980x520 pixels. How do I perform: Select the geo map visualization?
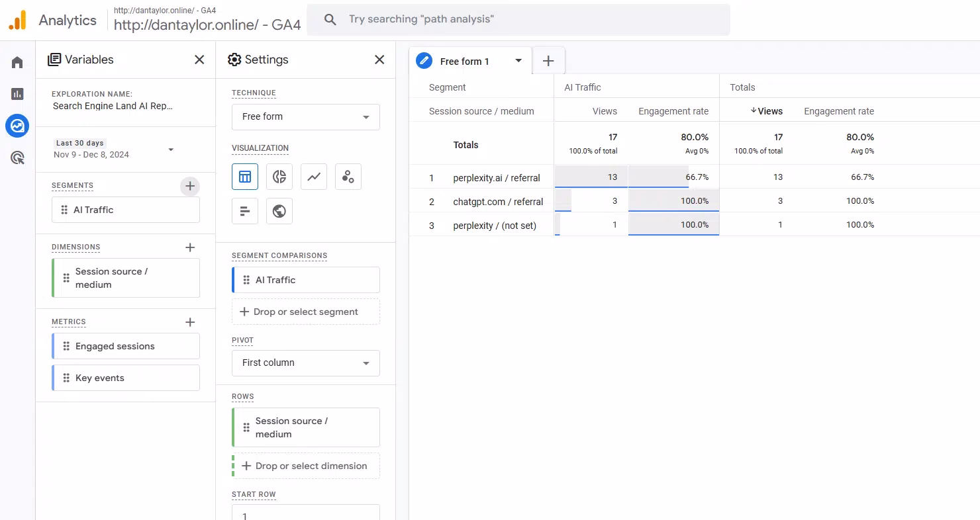coord(279,211)
